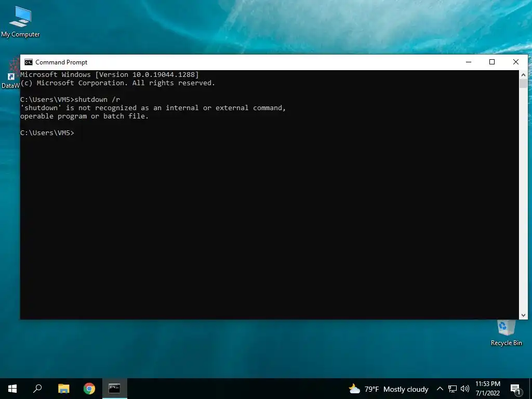The image size is (532, 399).
Task: Show hidden system tray icons
Action: [x=440, y=389]
